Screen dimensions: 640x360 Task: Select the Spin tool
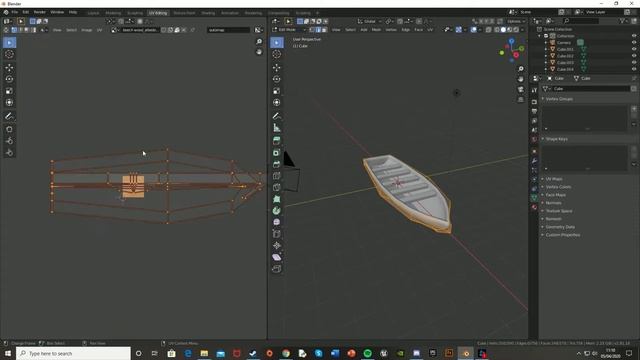[277, 211]
